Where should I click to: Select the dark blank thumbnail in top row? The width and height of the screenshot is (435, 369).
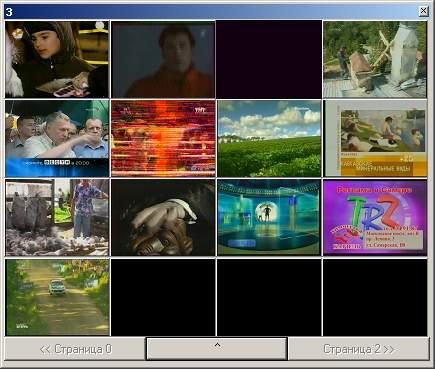(269, 60)
